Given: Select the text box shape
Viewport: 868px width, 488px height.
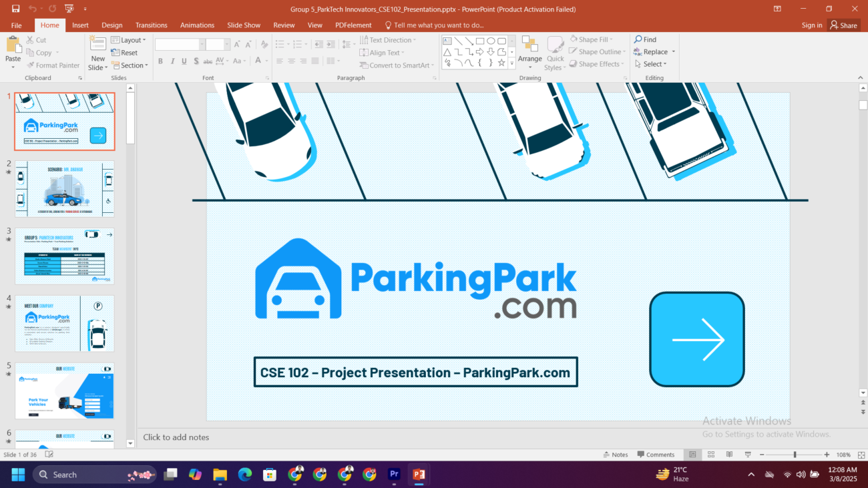Looking at the screenshot, I should [x=447, y=41].
